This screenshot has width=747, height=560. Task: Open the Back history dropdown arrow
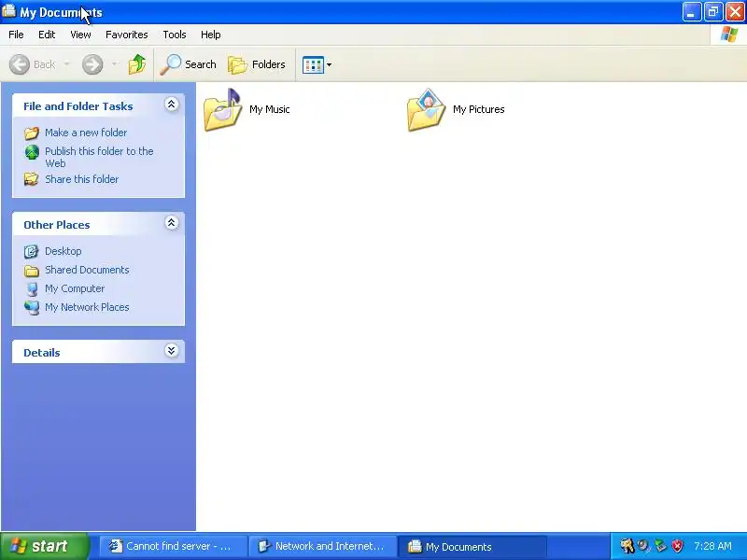[67, 64]
